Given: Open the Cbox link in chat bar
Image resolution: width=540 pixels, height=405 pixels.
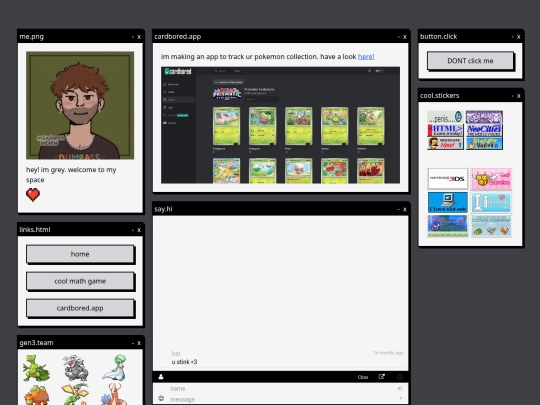Looking at the screenshot, I should pyautogui.click(x=363, y=377).
